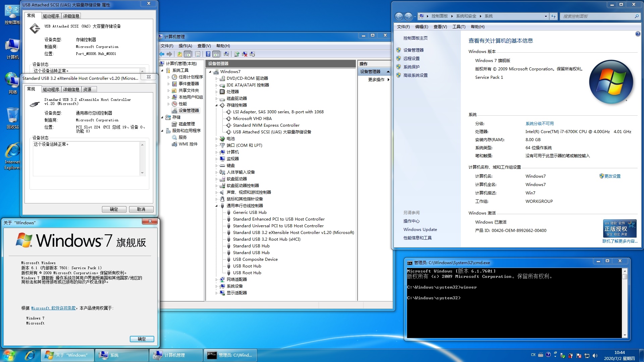Click the Forward arrow in 计算机管理 toolbar
Image resolution: width=644 pixels, height=362 pixels.
click(169, 54)
